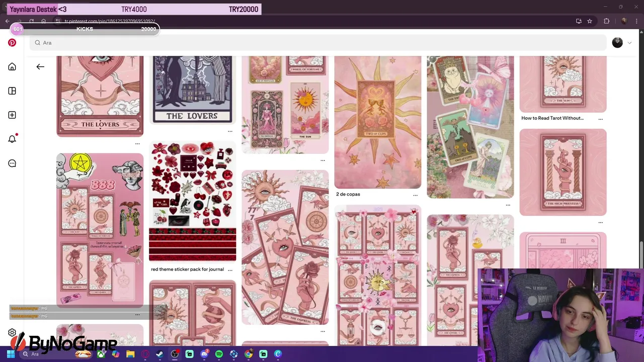
Task: Open the boards icon in the sidebar
Action: (12, 91)
